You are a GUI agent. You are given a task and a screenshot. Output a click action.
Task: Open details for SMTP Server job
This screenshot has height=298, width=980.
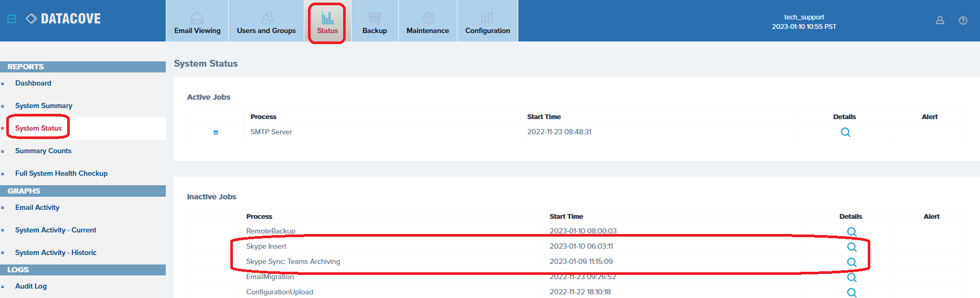845,132
